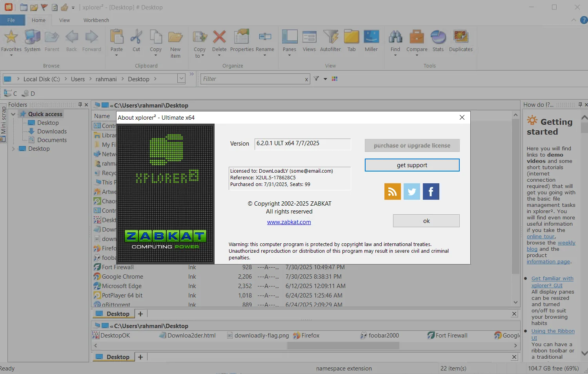Open the filter options dropdown arrow

pos(325,79)
